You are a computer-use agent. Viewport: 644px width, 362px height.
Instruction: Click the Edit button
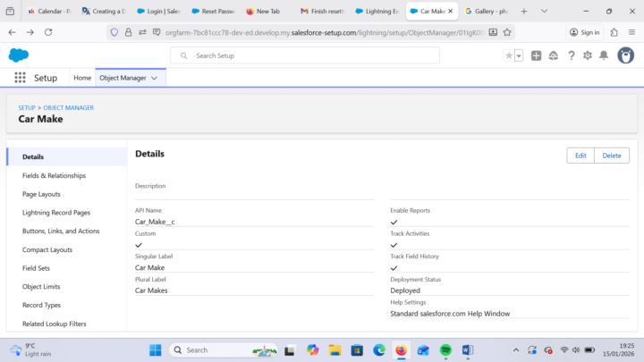[580, 156]
